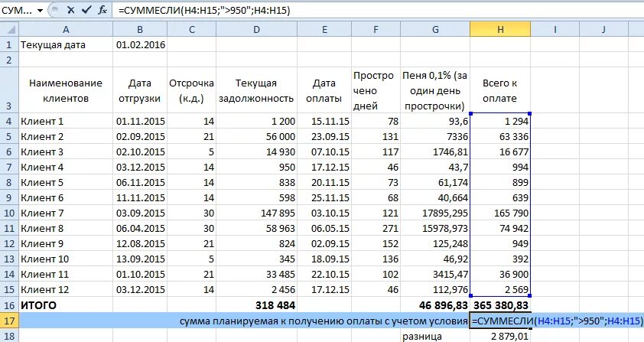Expand the Name Box function dropdown
The width and height of the screenshot is (644, 342).
(41, 11)
